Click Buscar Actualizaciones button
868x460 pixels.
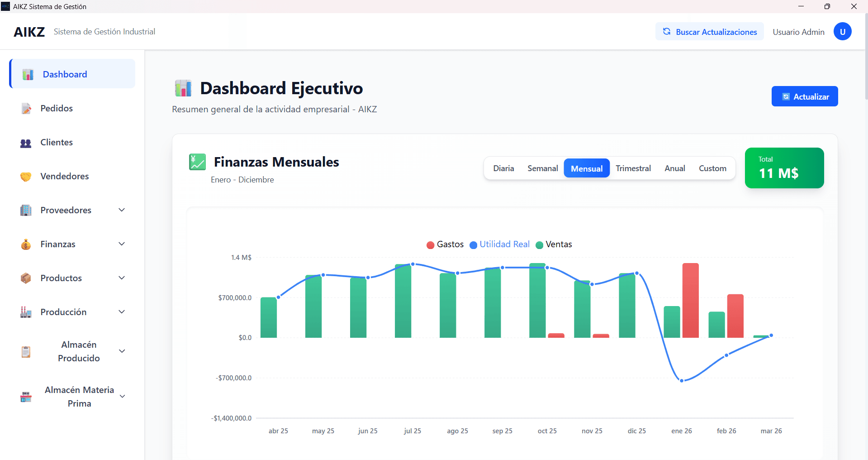tap(709, 32)
